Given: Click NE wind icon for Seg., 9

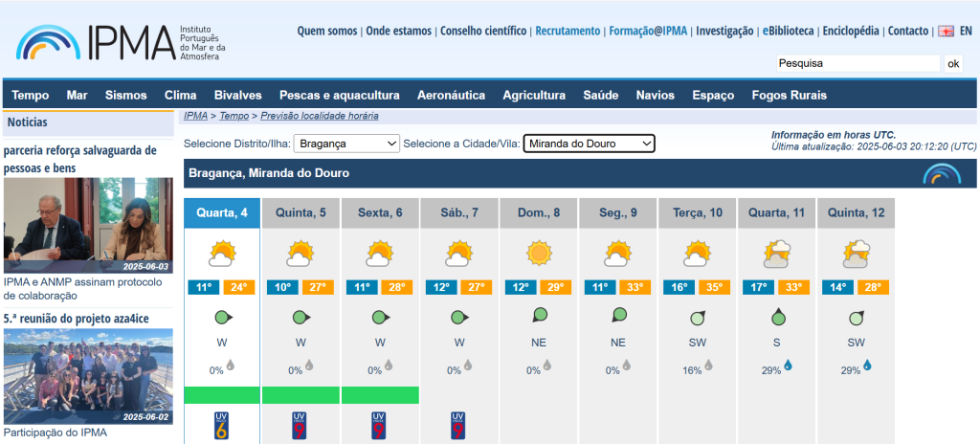Looking at the screenshot, I should [619, 315].
